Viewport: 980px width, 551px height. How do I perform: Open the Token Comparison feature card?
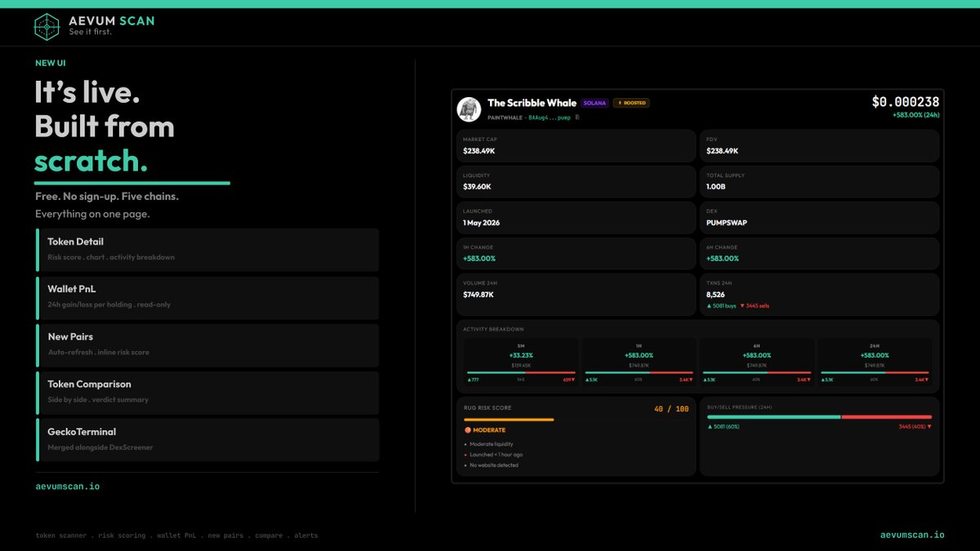point(207,392)
